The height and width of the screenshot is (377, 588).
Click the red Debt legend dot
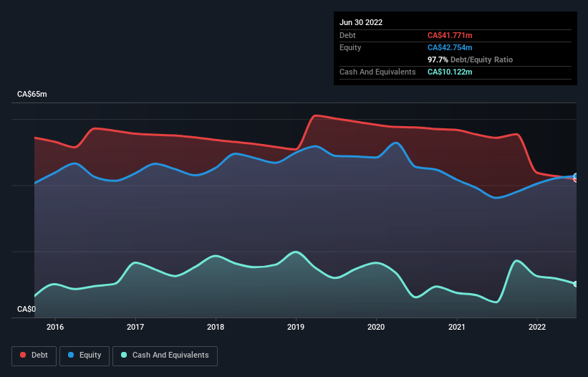tap(23, 355)
